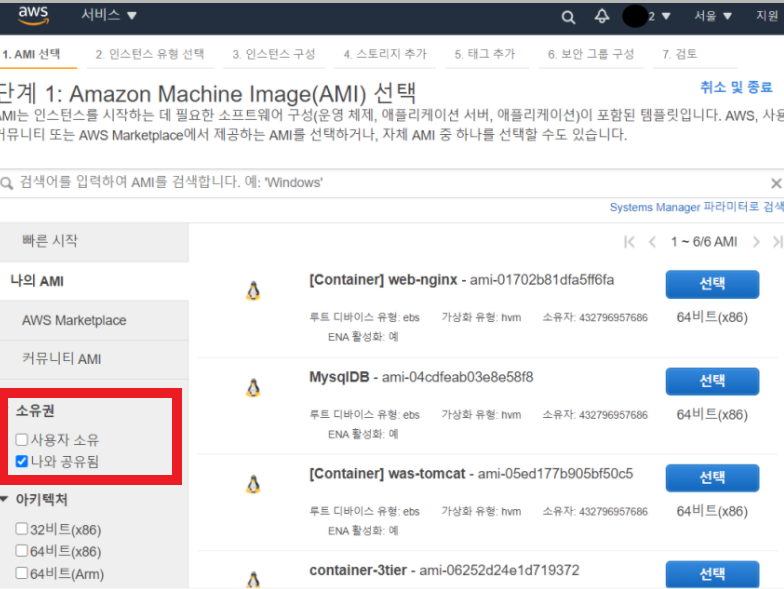Click 선택 for MysqlDB AMI

[712, 381]
